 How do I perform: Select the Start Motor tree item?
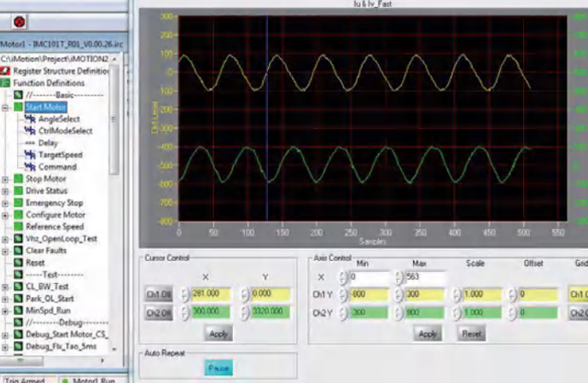tap(46, 107)
